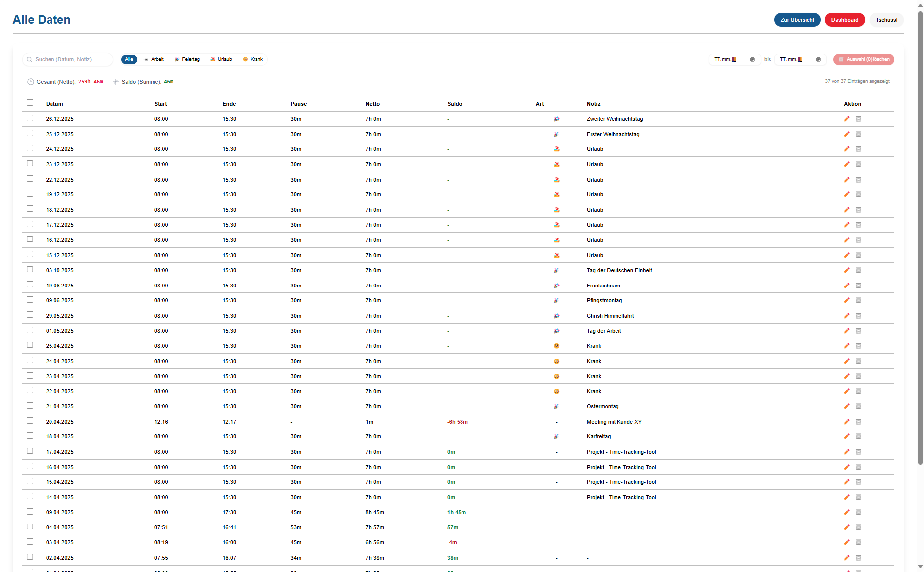The image size is (924, 572).
Task: Click the Zweiter Weihnachtstag note
Action: (x=615, y=119)
